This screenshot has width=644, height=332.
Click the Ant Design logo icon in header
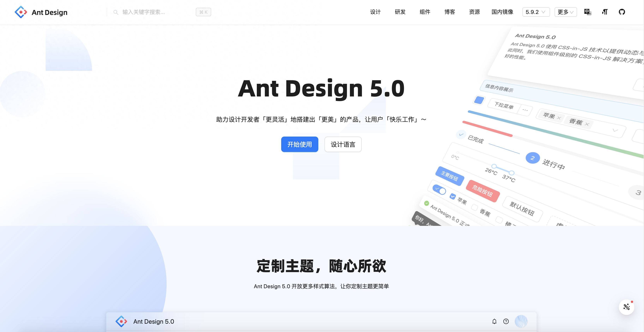point(21,12)
